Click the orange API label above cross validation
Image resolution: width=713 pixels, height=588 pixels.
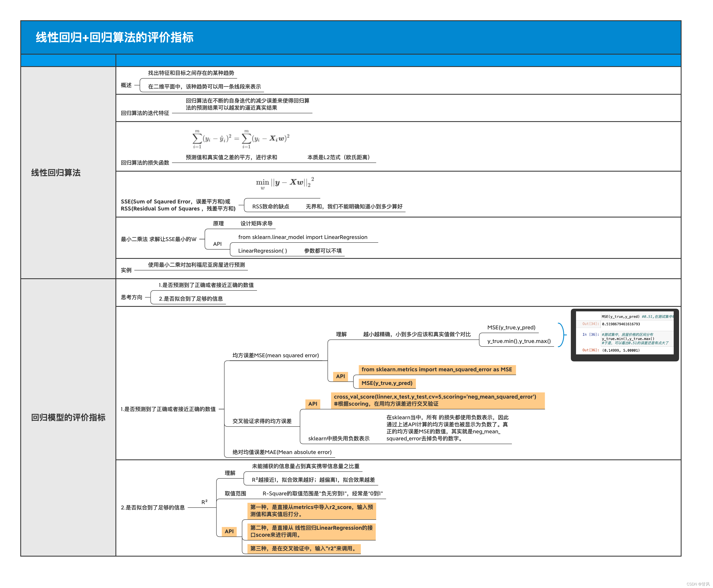313,404
